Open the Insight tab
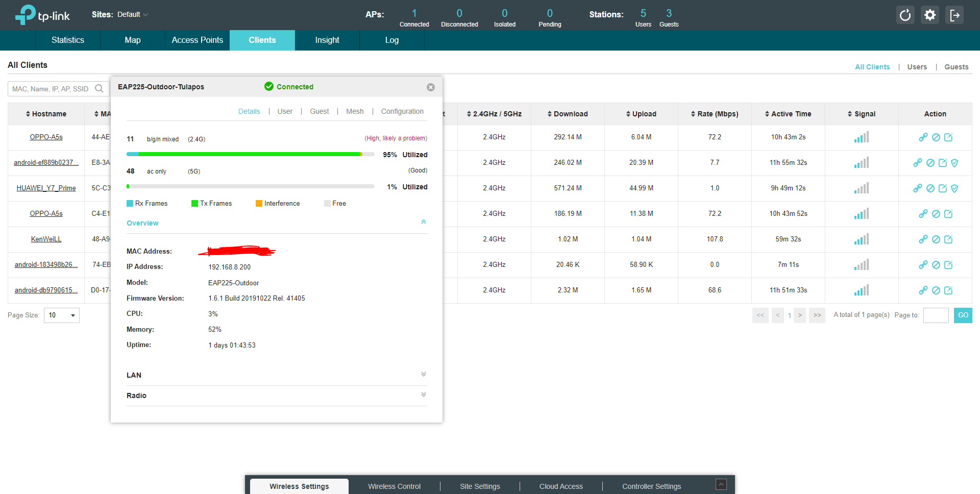The width and height of the screenshot is (980, 494). tap(327, 40)
